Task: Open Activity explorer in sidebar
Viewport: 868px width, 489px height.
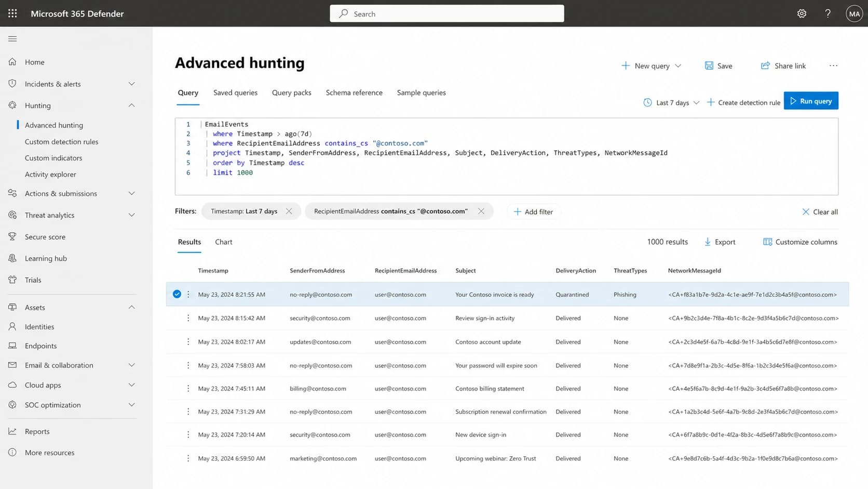Action: [50, 174]
